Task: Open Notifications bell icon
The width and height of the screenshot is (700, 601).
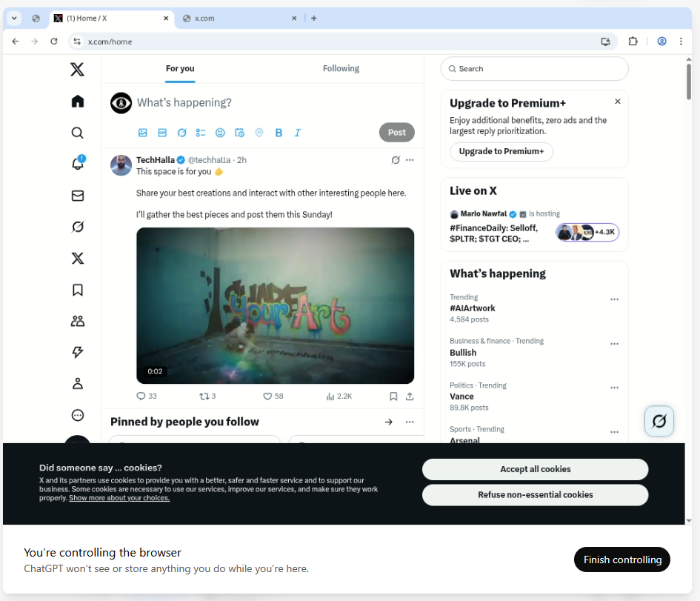Action: pyautogui.click(x=78, y=164)
